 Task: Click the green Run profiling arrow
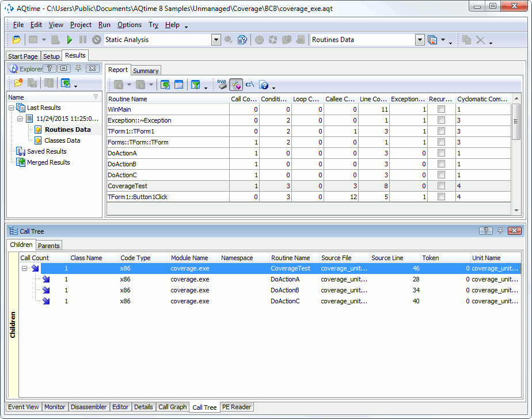click(x=70, y=40)
